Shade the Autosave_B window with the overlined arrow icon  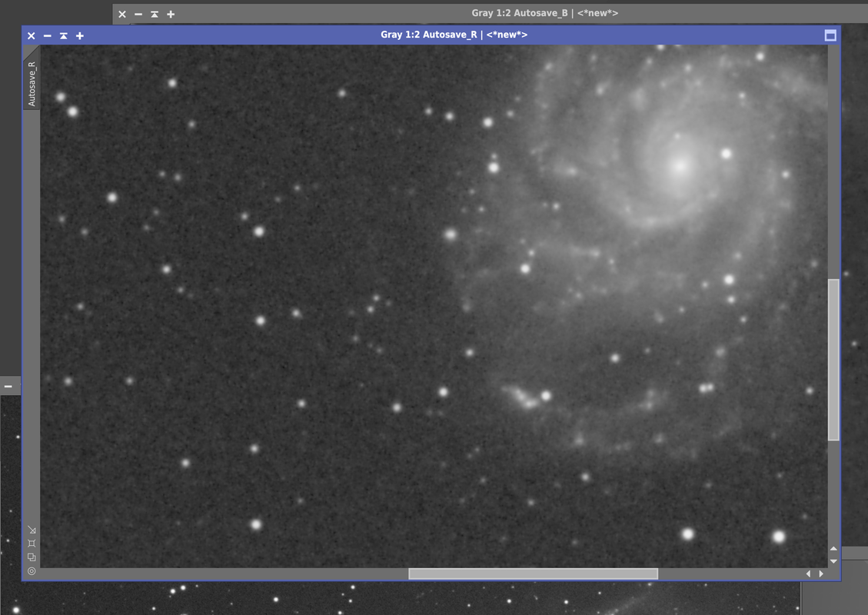click(x=155, y=15)
